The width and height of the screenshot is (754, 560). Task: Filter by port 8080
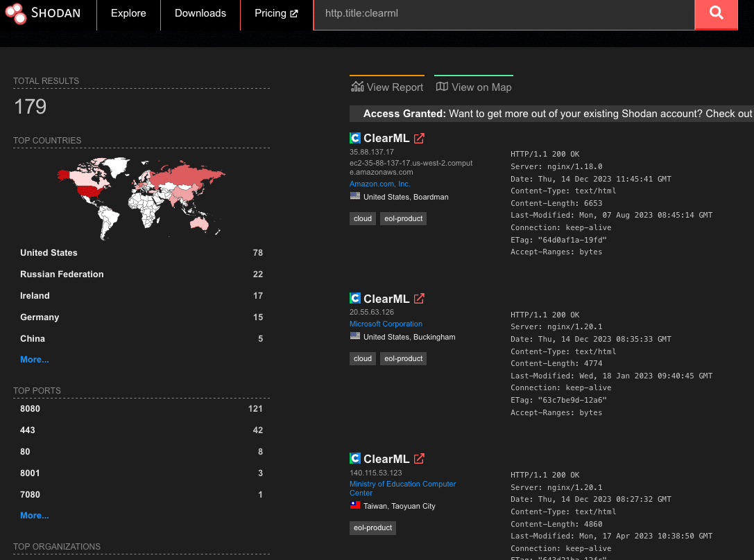142,409
